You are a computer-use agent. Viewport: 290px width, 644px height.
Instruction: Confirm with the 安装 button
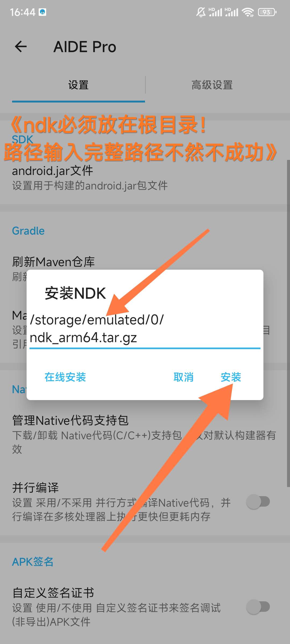[x=231, y=377]
